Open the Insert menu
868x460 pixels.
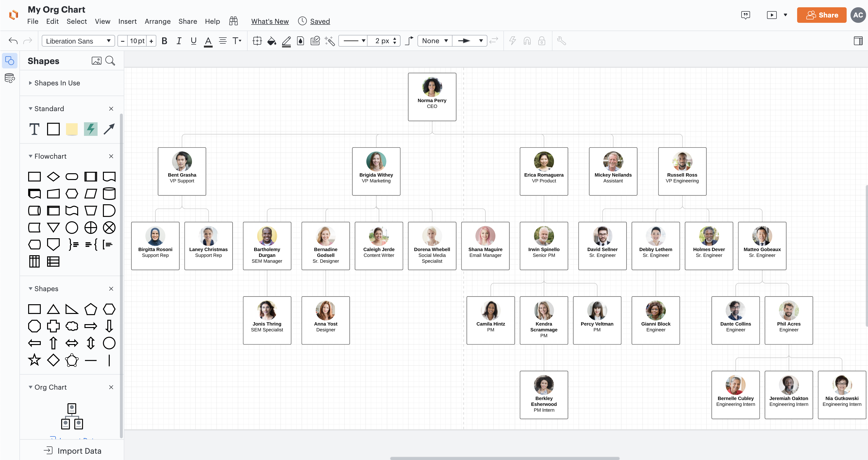click(127, 21)
